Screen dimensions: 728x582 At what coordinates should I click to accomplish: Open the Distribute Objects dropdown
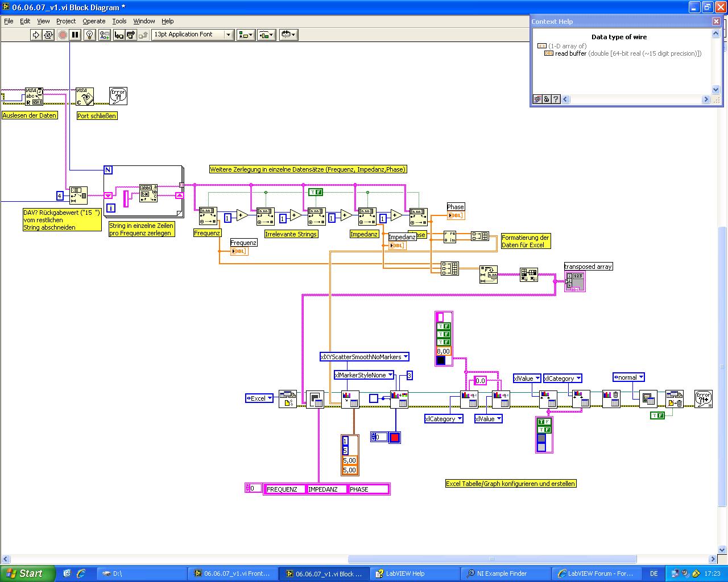pos(266,35)
